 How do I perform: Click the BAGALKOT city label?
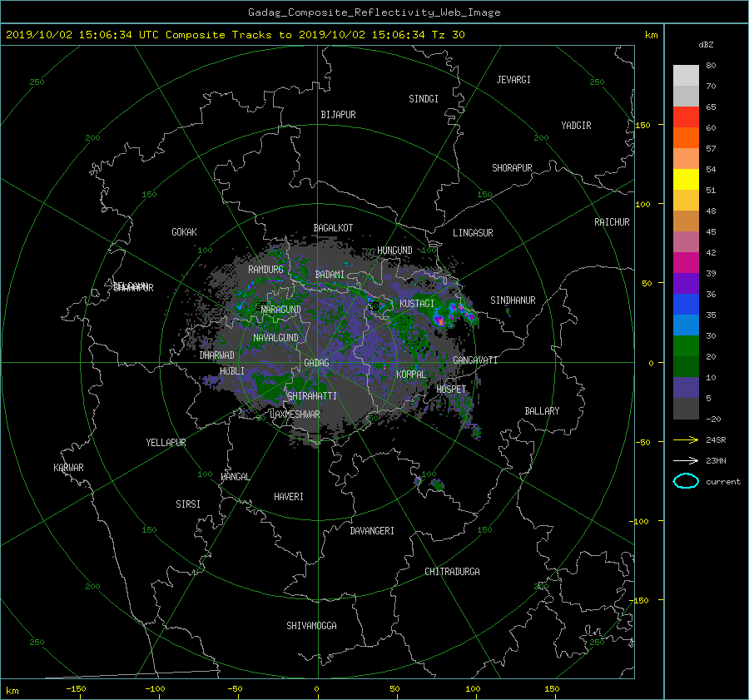click(x=333, y=228)
